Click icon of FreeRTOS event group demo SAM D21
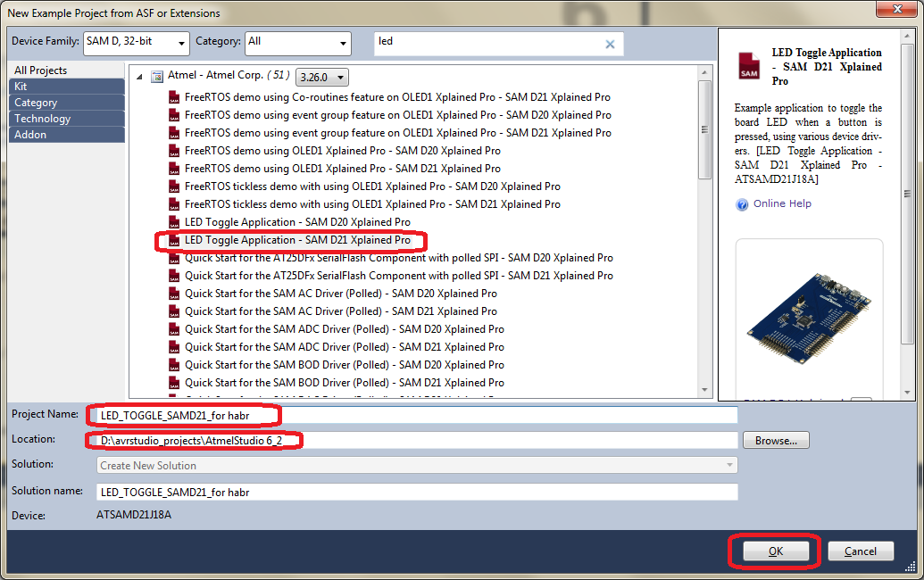The image size is (924, 580). tap(174, 133)
